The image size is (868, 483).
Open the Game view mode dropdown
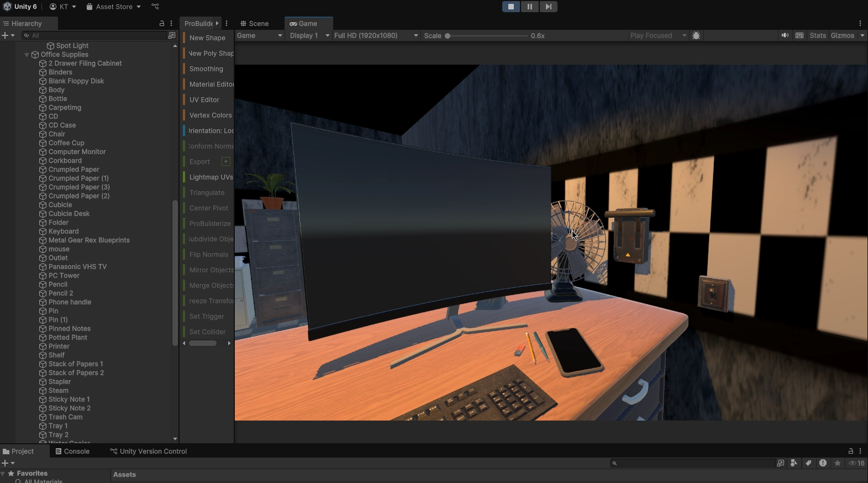coord(260,35)
